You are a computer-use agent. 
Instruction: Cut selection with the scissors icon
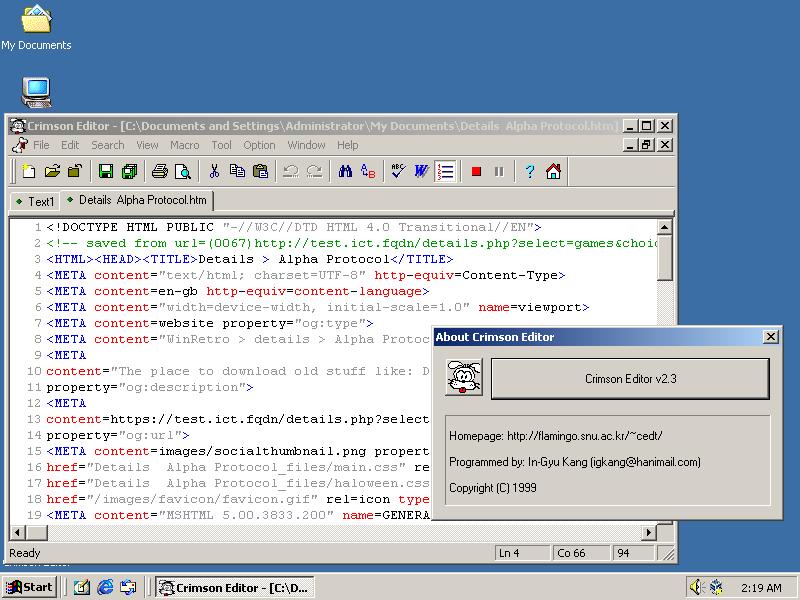(214, 172)
